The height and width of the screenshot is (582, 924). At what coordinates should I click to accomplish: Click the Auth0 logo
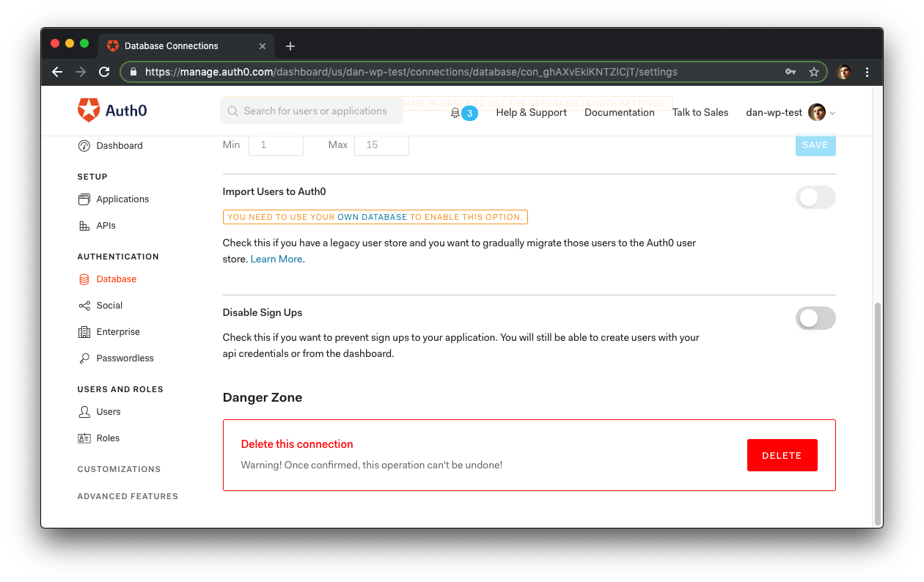coord(112,111)
